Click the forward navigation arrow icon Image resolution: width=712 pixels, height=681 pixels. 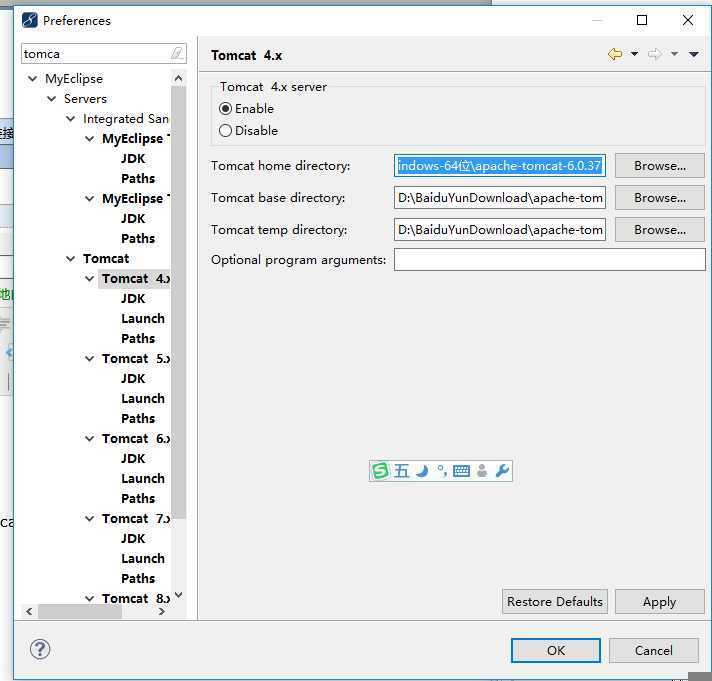click(654, 54)
